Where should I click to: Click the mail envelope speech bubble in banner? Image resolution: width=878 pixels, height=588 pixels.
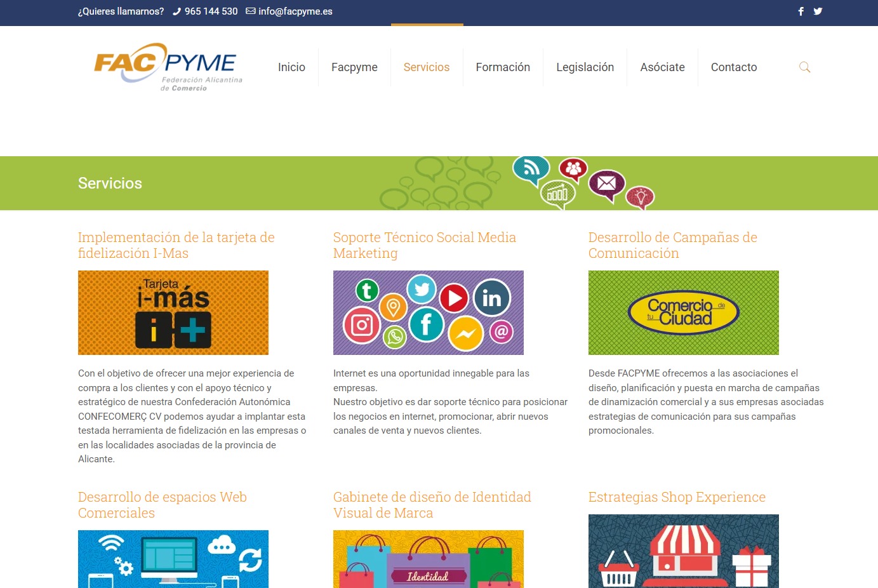click(607, 185)
